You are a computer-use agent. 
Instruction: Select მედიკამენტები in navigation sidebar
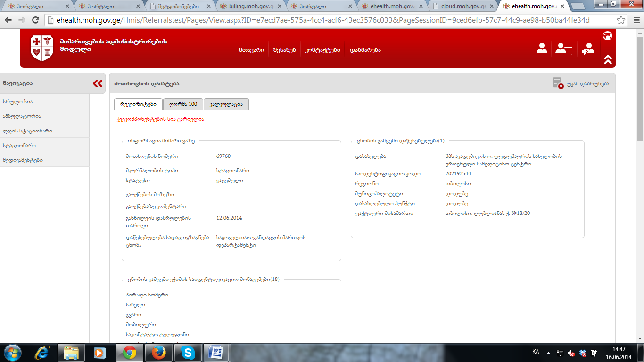[x=23, y=160]
